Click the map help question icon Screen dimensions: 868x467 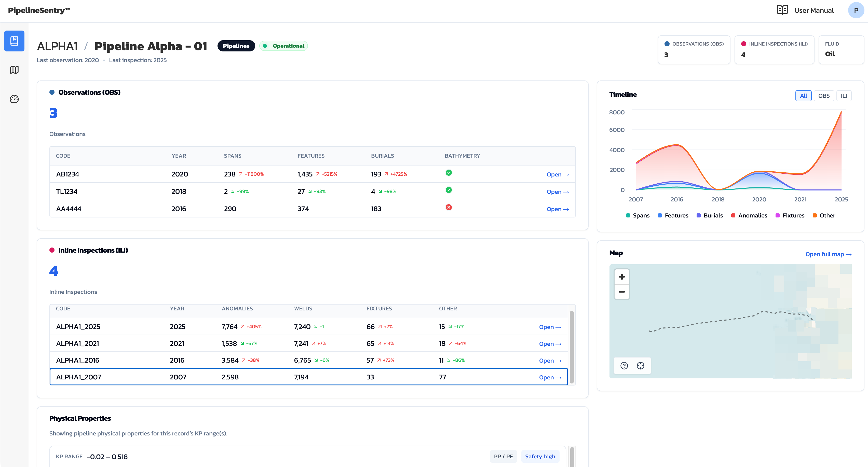click(x=624, y=366)
